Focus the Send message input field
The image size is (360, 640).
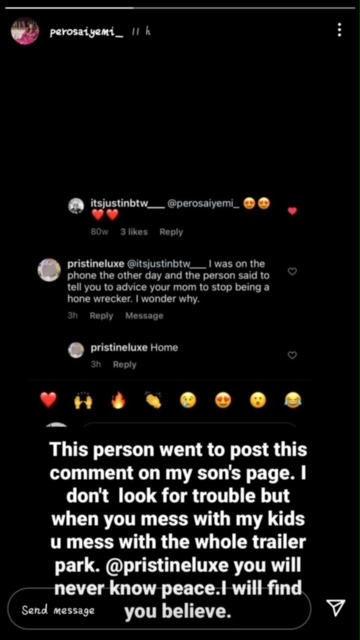coord(159,609)
